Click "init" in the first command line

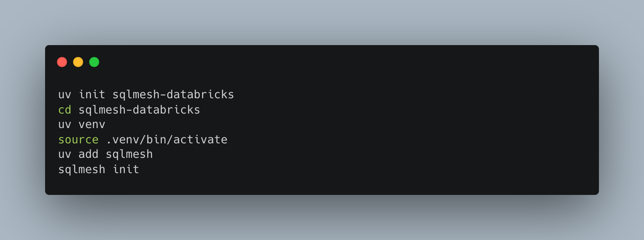92,95
